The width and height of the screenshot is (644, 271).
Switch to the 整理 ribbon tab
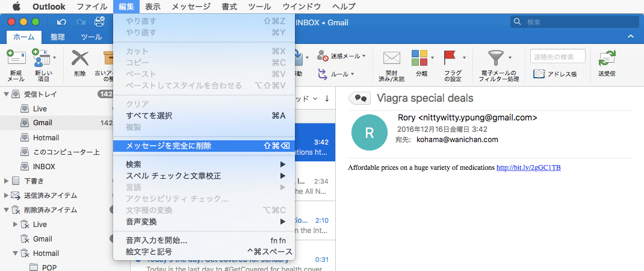tap(58, 37)
